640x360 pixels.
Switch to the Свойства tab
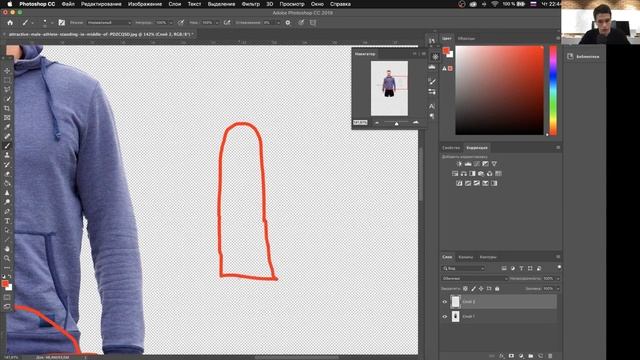point(451,147)
